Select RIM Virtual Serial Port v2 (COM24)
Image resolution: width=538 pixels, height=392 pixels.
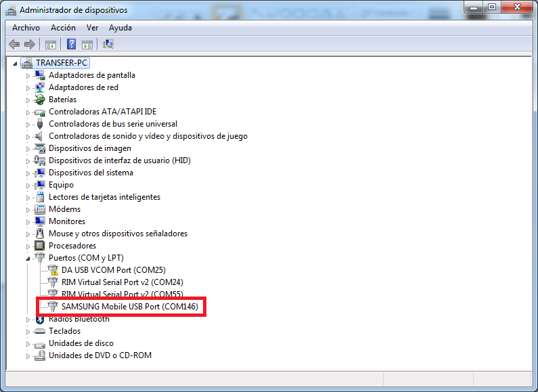122,282
